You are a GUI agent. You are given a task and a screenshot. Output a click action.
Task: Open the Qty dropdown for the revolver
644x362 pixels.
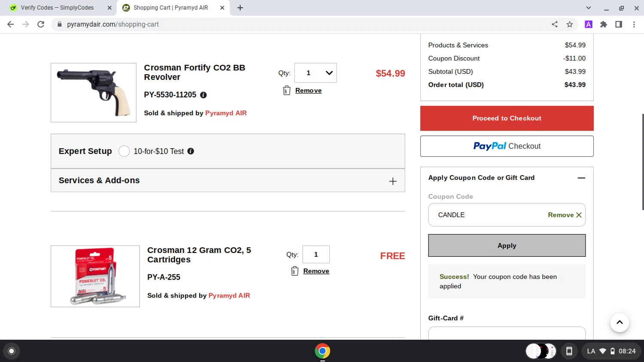(316, 73)
